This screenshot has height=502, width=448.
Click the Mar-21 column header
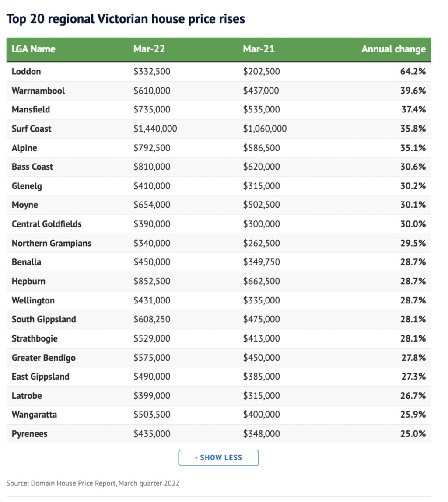[x=259, y=49]
